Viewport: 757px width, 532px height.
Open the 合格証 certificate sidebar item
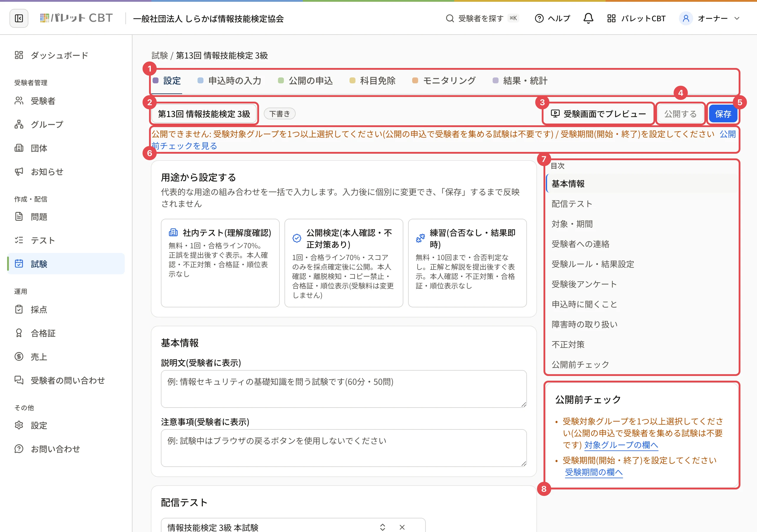pos(66,333)
